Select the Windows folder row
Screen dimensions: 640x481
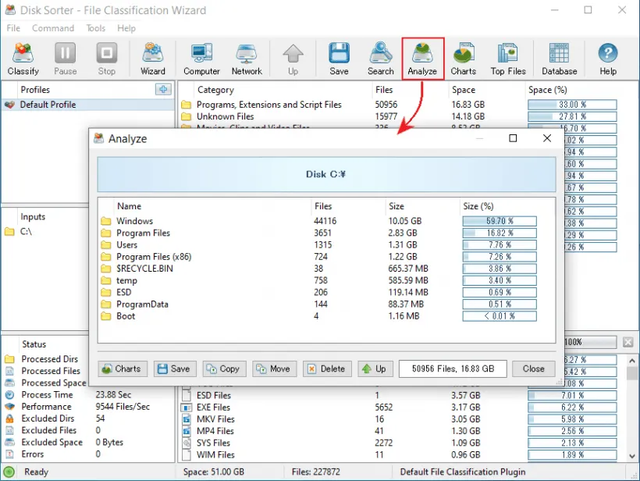pos(327,221)
